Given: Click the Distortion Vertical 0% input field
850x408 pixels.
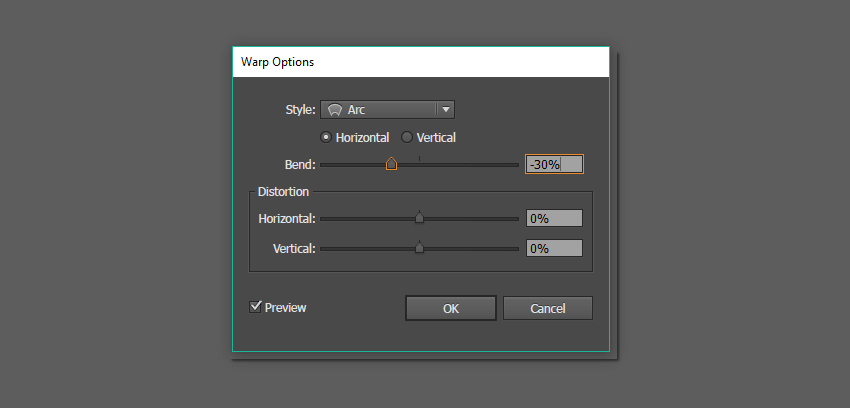Looking at the screenshot, I should click(x=554, y=248).
